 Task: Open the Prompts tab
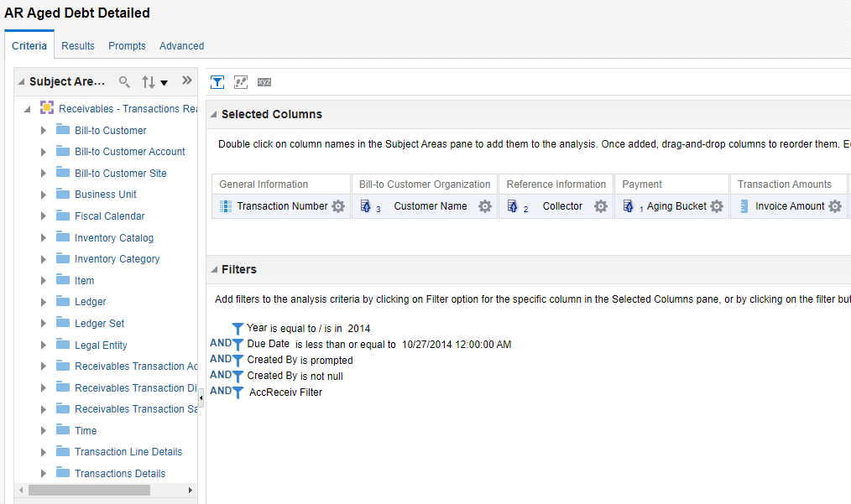click(127, 45)
